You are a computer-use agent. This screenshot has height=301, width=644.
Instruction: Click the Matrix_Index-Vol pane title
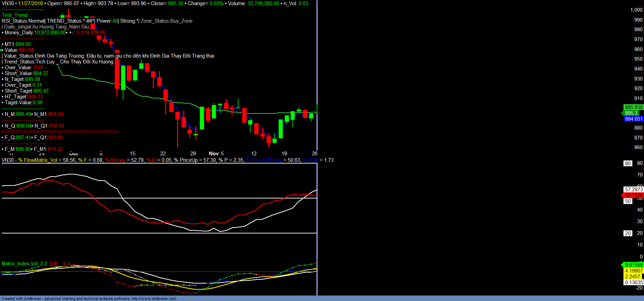(24, 264)
